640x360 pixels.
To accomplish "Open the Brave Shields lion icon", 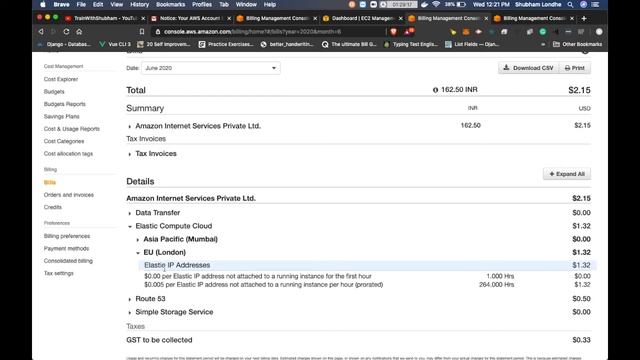I will coord(393,31).
